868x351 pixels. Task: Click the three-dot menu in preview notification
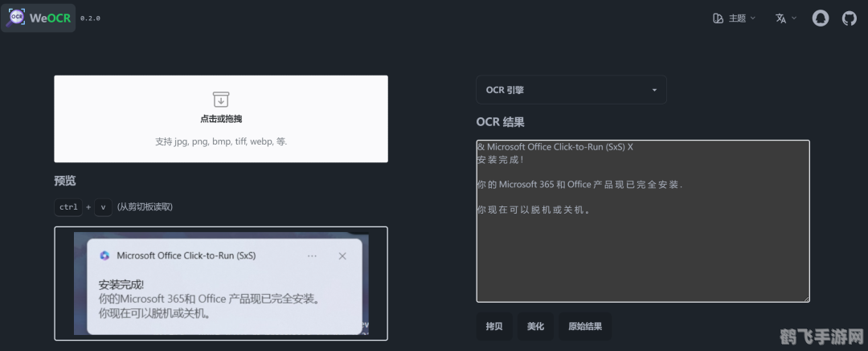[312, 255]
